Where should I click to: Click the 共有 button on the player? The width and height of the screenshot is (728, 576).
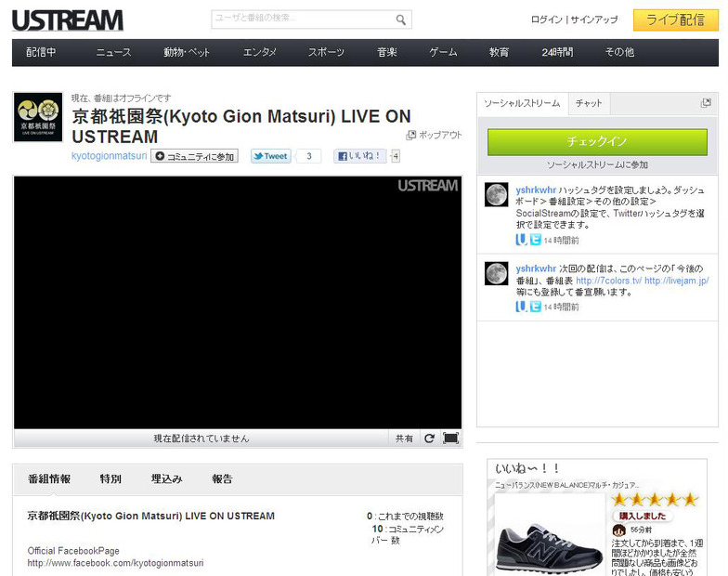point(404,439)
